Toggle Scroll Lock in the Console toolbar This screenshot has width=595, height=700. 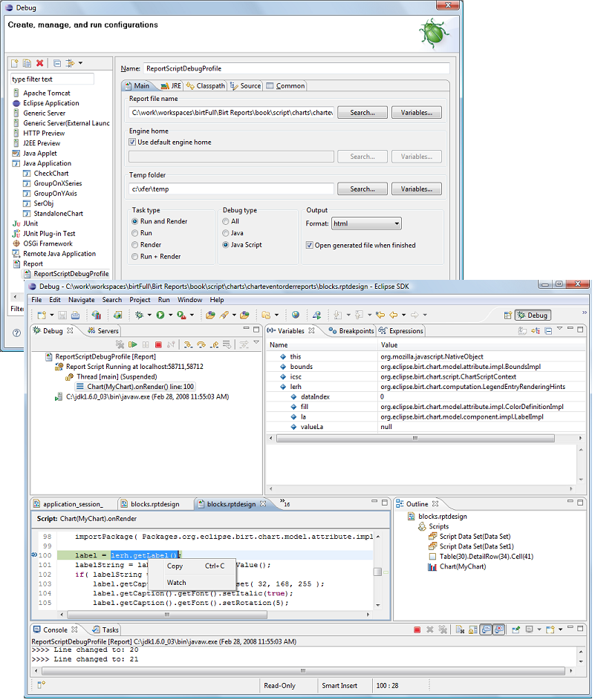click(473, 629)
